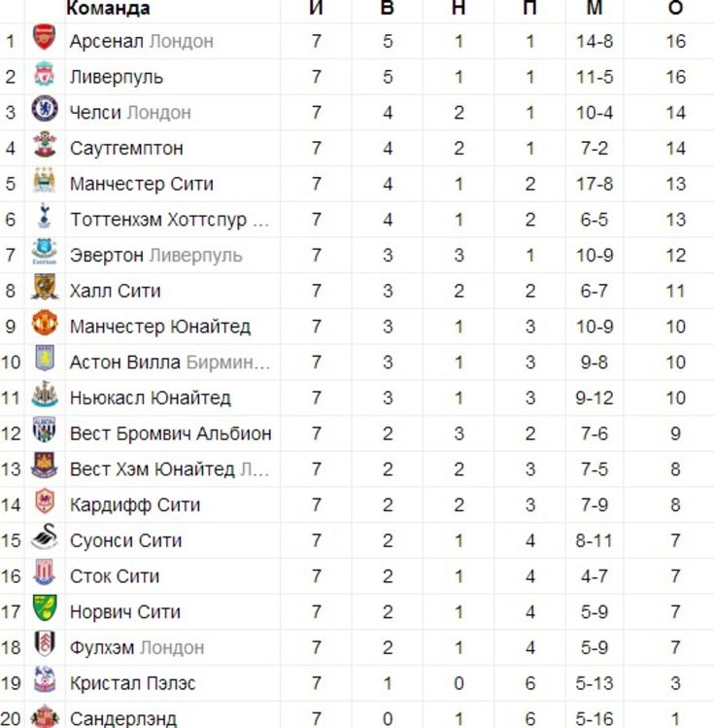Click the Southampton club badge
Screen dimensions: 714x728
coord(45,145)
